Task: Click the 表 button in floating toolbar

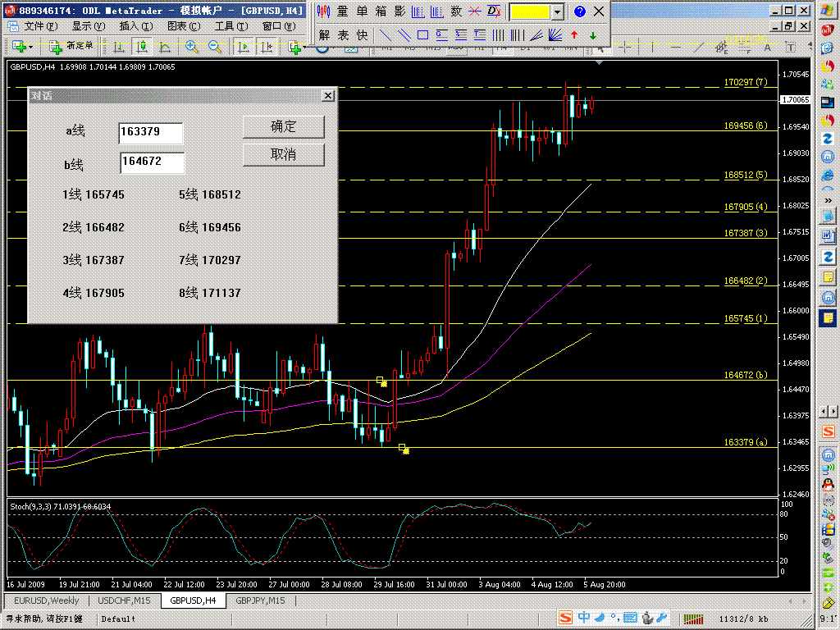Action: (344, 35)
